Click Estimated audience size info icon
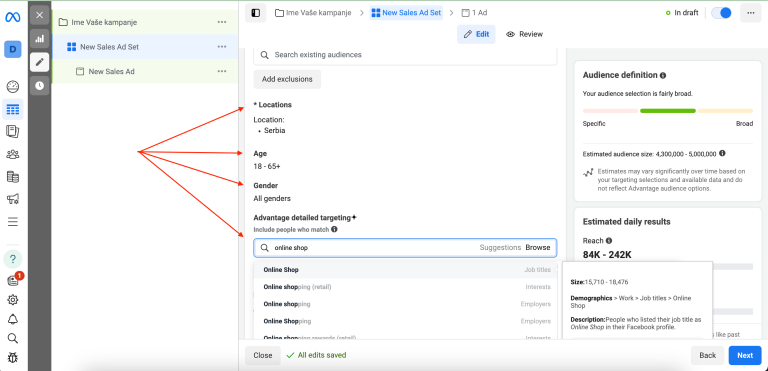This screenshot has width=768, height=371. (722, 153)
